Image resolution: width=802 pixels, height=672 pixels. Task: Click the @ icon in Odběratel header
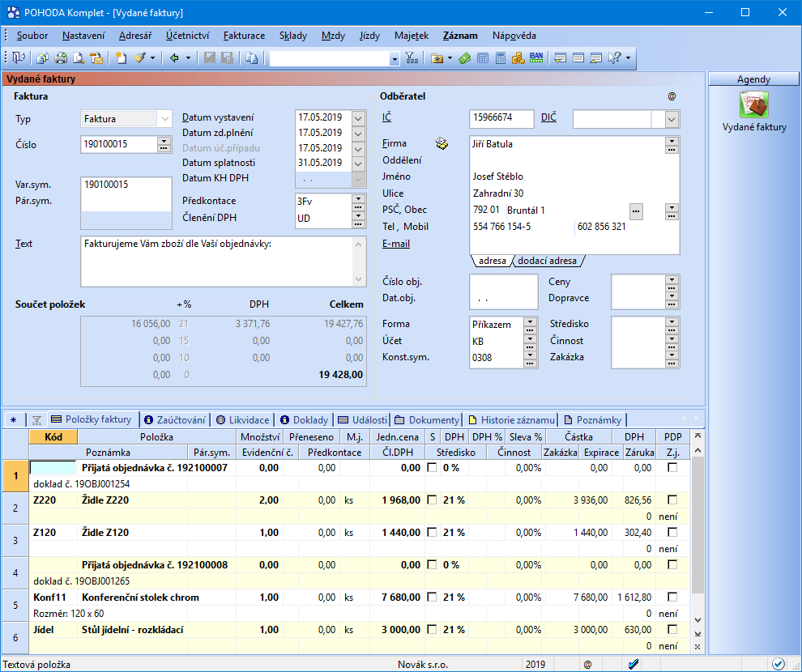672,96
